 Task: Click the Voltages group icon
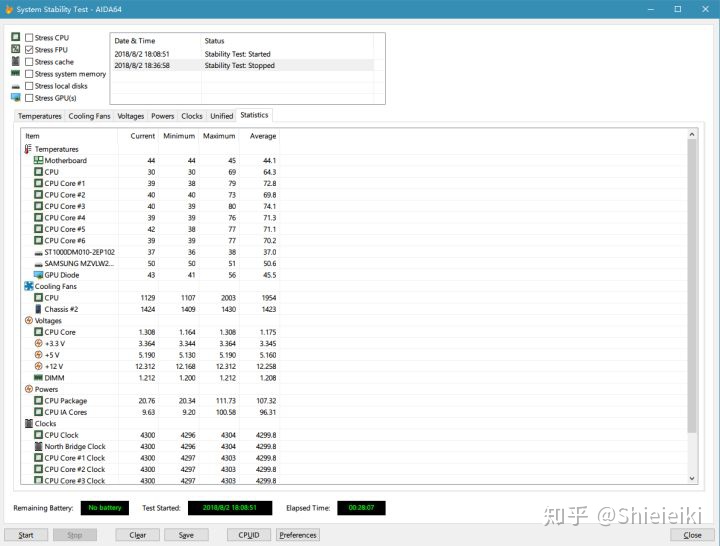click(28, 321)
